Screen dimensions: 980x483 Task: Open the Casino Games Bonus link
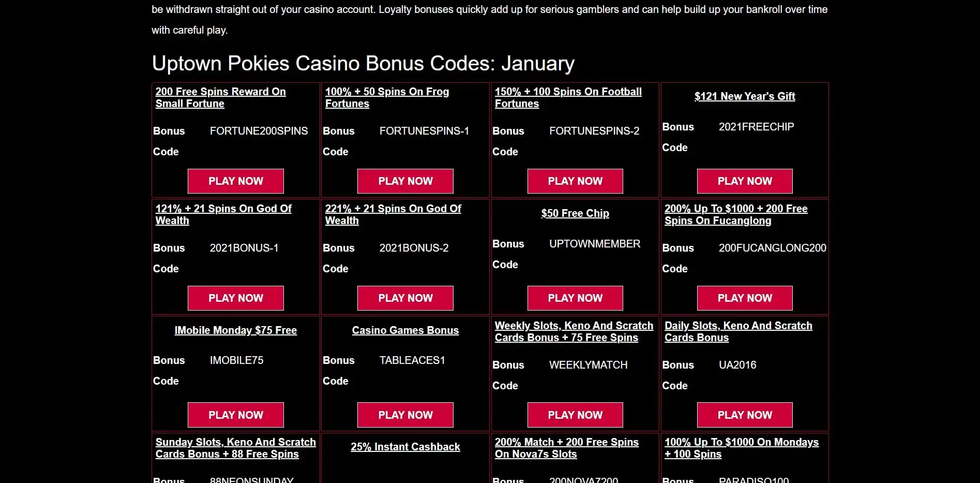point(405,330)
